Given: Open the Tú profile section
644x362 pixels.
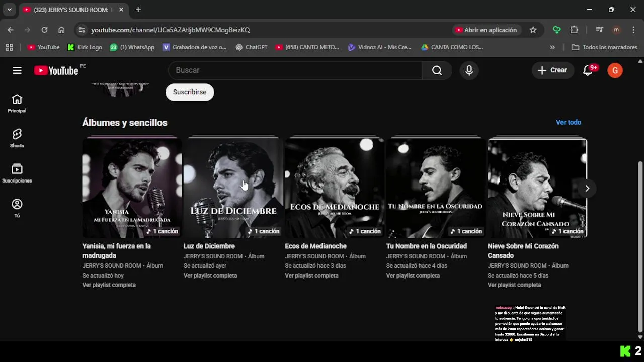Looking at the screenshot, I should [x=17, y=208].
